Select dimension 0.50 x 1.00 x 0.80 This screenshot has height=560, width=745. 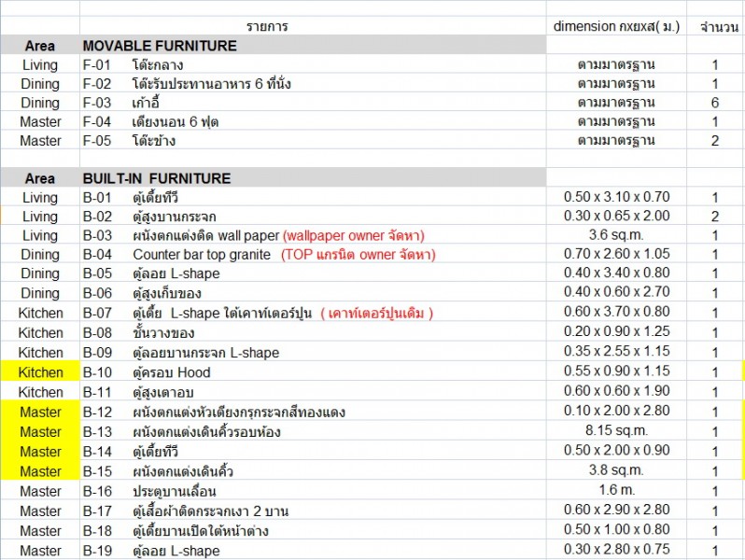(616, 530)
